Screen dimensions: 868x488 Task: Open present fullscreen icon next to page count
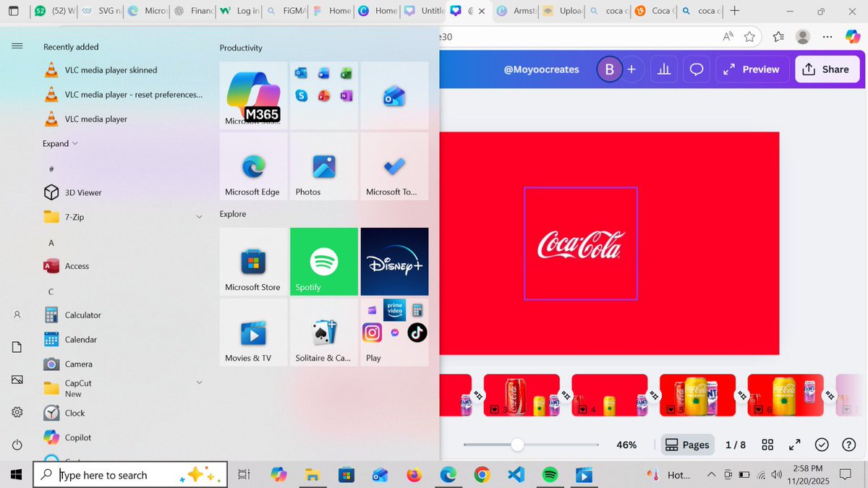[794, 444]
